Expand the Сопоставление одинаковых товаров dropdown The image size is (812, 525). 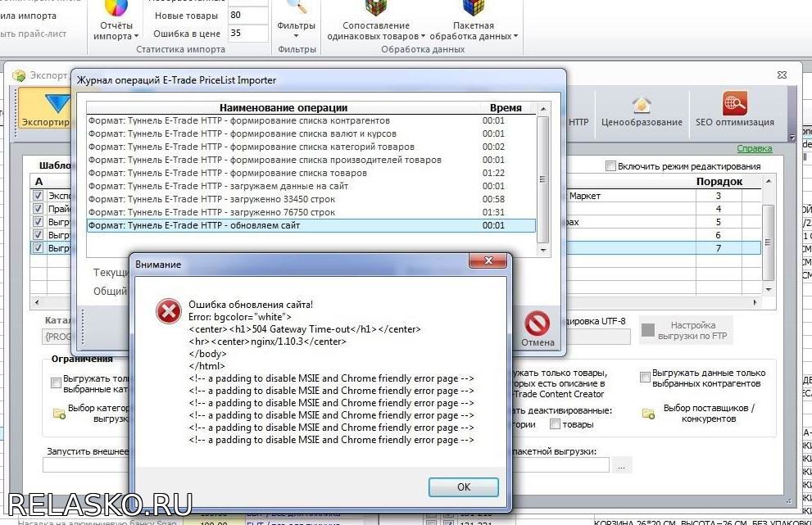423,37
